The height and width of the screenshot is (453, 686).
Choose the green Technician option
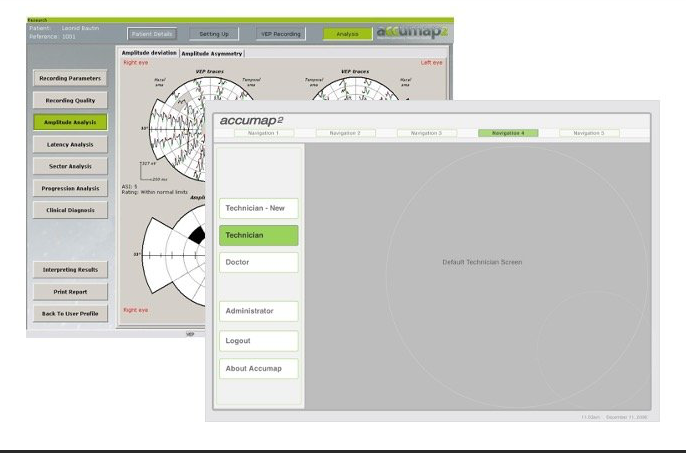259,235
